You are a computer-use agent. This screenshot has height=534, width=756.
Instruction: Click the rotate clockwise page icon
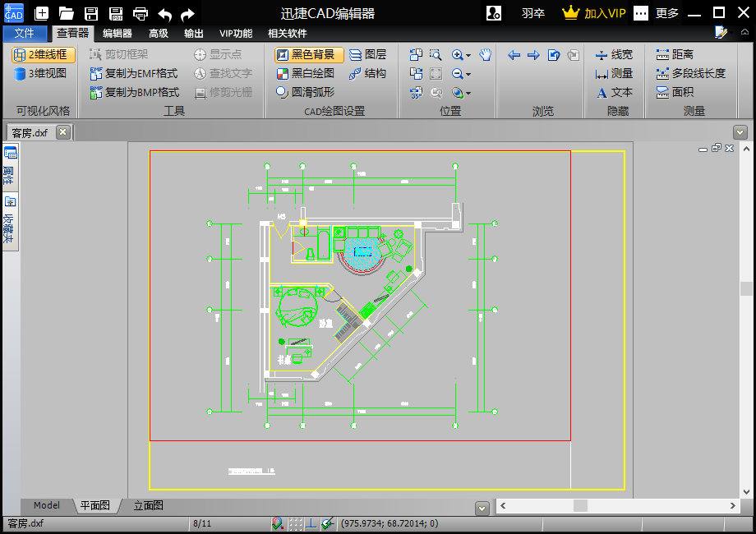[x=416, y=73]
